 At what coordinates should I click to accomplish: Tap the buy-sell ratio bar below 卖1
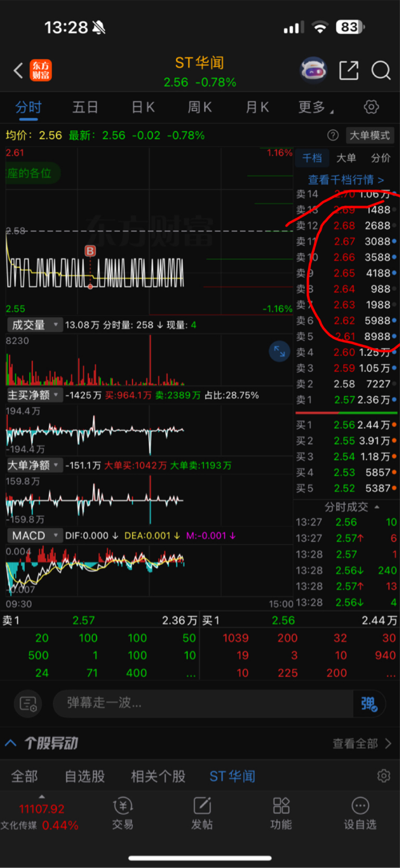point(346,413)
